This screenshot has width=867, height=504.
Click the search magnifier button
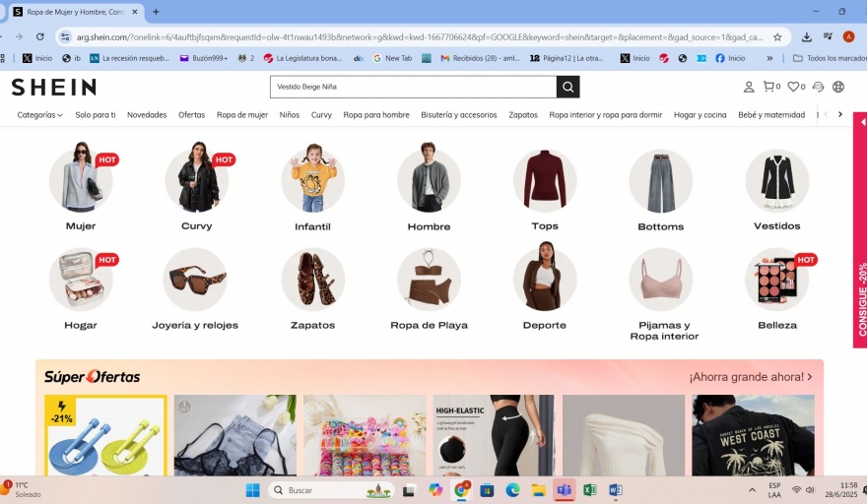point(567,87)
